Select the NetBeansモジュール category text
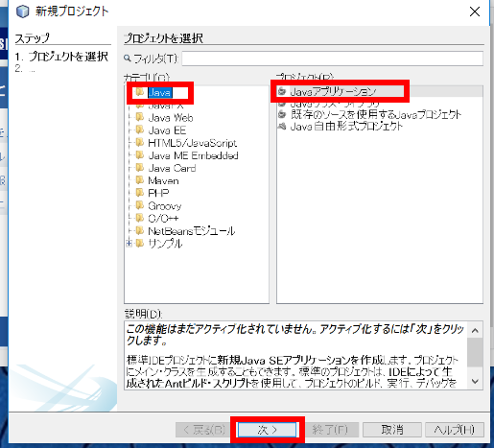The image size is (494, 448). tap(192, 231)
